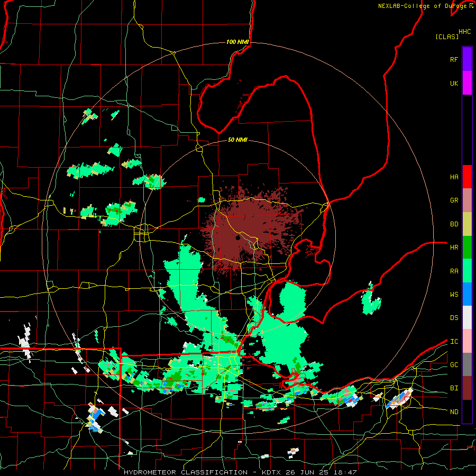Click the red HA legend swatch
The image size is (476, 476).
(x=467, y=177)
